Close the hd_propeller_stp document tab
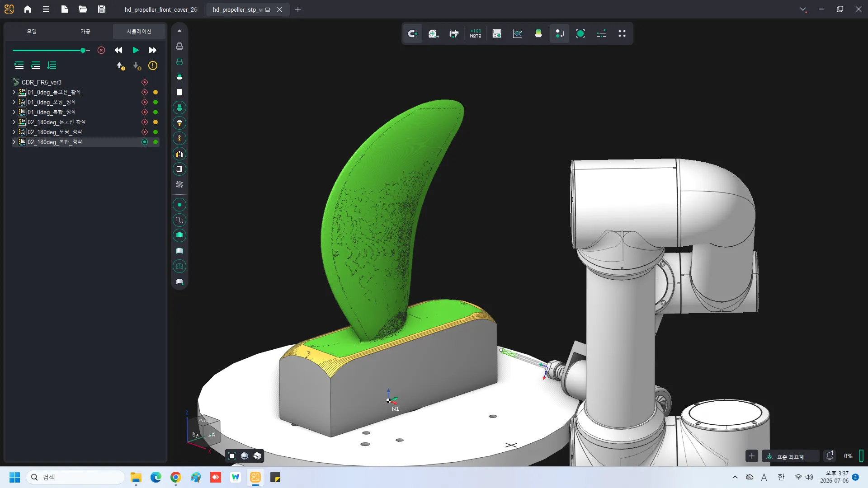The height and width of the screenshot is (488, 868). [x=279, y=9]
